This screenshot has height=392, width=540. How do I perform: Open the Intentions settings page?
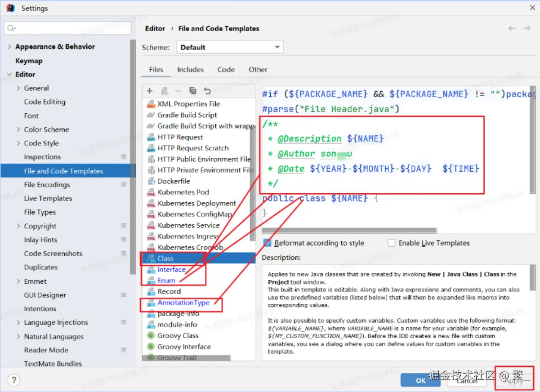(40, 309)
